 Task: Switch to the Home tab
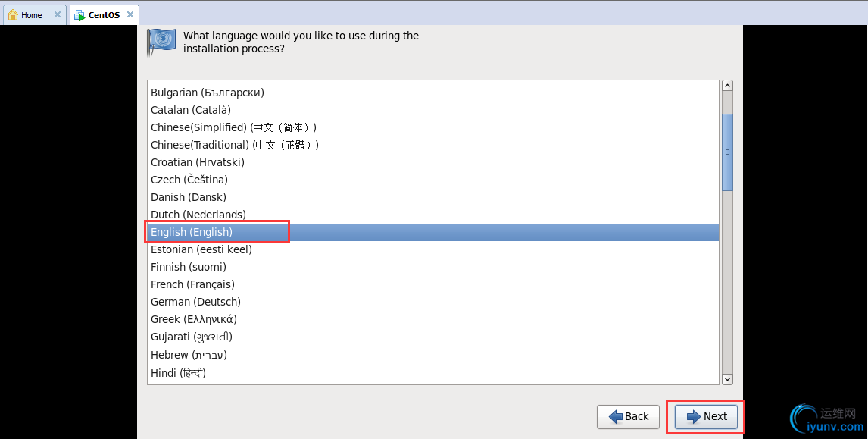point(32,15)
